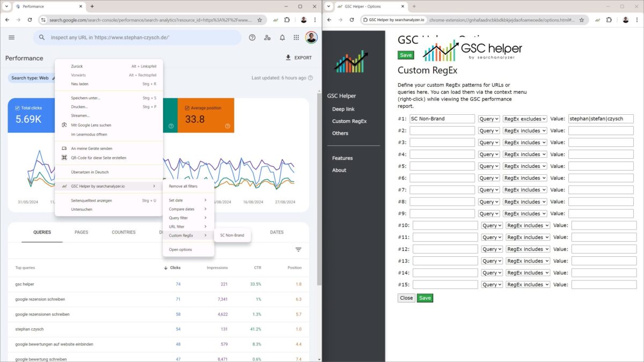The height and width of the screenshot is (362, 644).
Task: Switch to the PAGES tab
Action: 82,232
